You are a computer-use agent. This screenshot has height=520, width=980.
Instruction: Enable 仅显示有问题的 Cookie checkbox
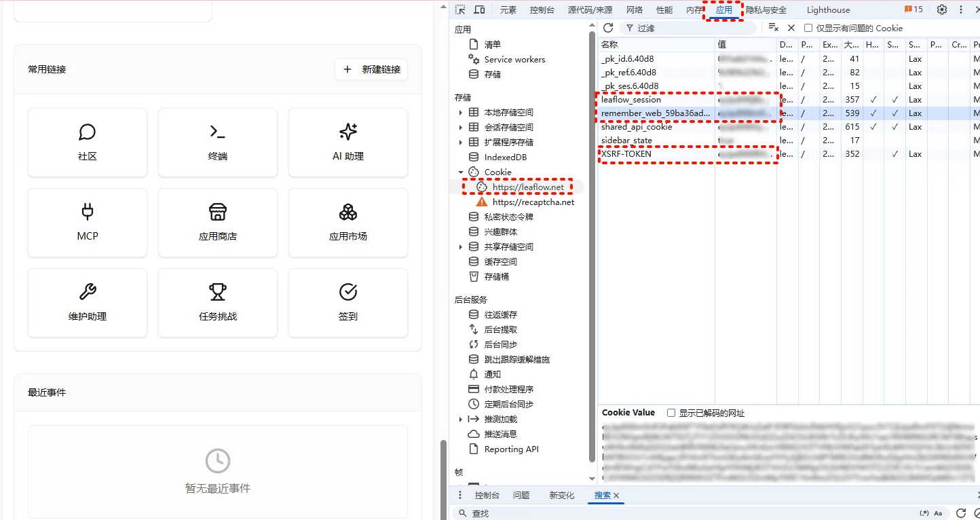808,28
